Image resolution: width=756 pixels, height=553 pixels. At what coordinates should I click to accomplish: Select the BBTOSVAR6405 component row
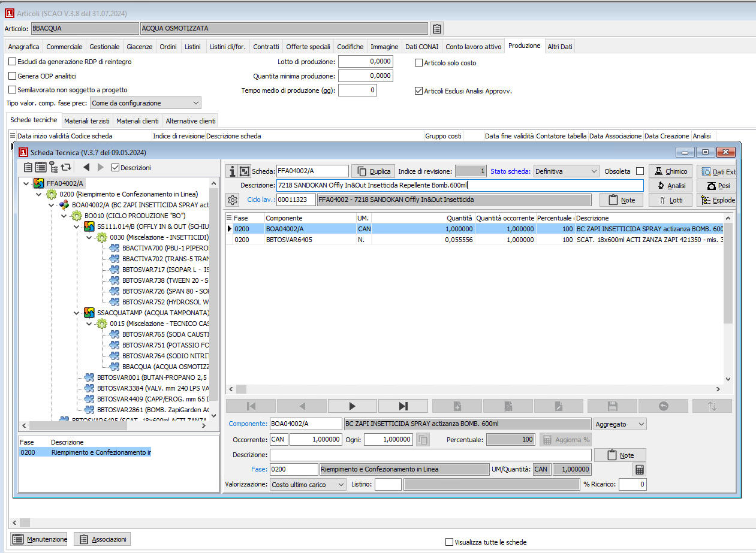tap(475, 240)
